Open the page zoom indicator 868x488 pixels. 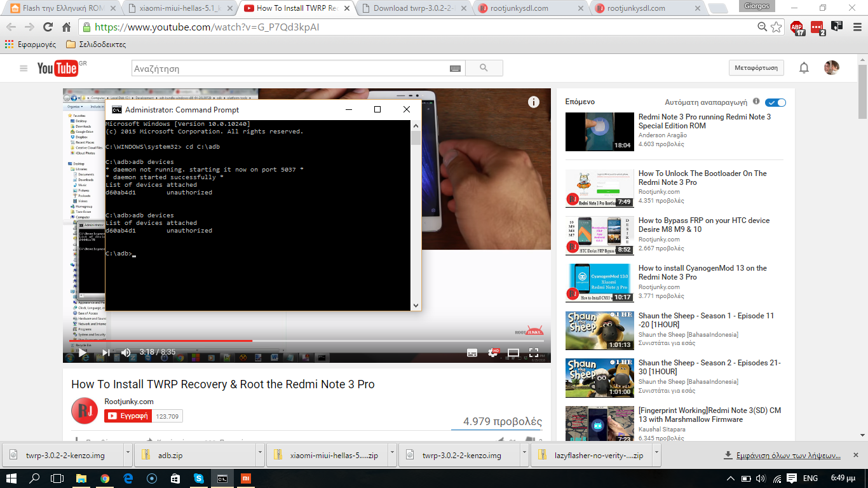pos(762,27)
